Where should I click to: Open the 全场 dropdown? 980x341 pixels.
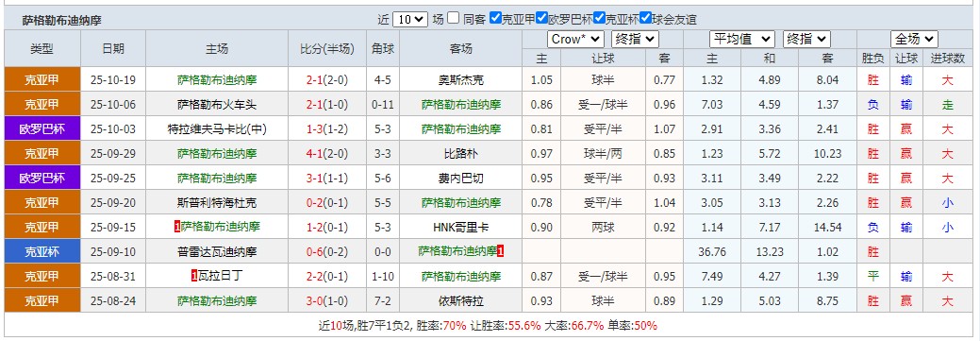(x=915, y=40)
